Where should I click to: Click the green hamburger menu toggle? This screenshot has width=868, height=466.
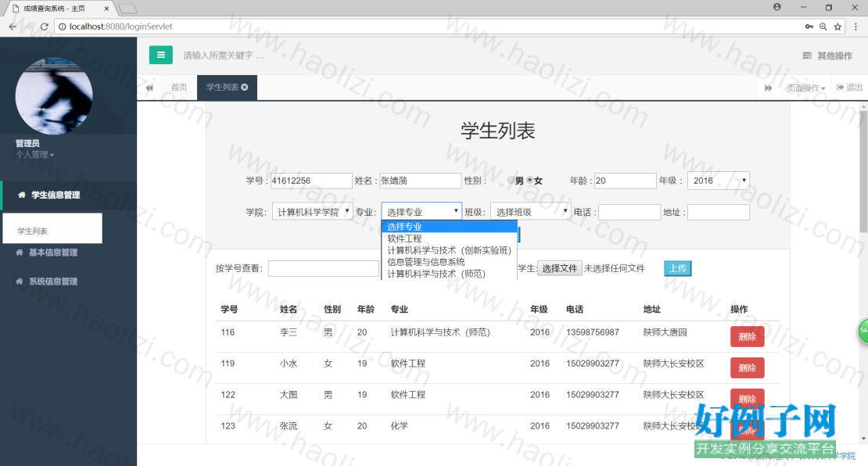tap(160, 55)
